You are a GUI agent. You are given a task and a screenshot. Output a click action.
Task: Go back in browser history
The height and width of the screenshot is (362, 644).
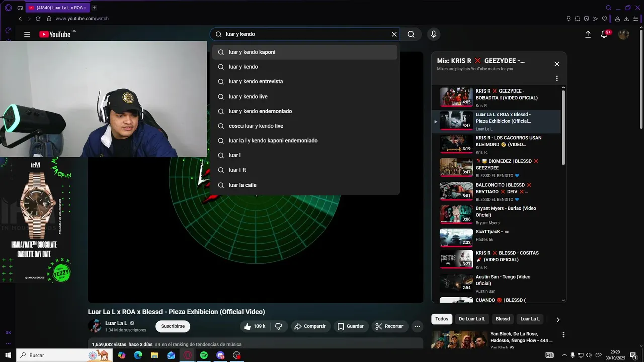pyautogui.click(x=20, y=19)
